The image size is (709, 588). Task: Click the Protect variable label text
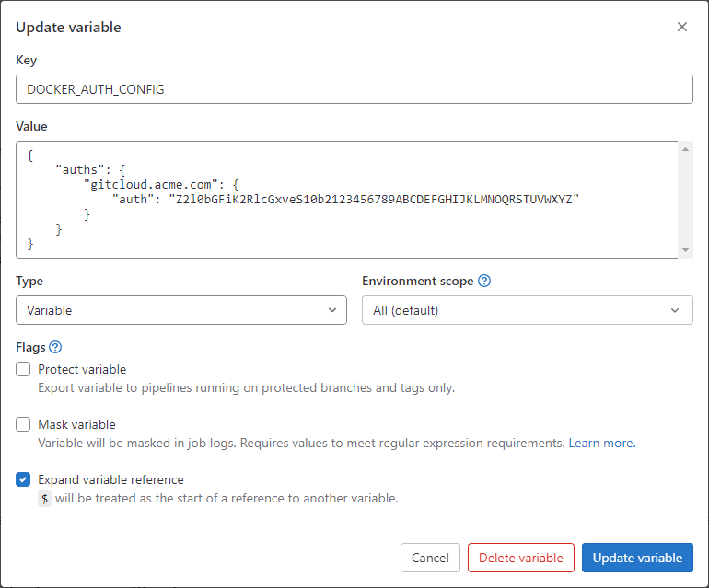tap(82, 369)
